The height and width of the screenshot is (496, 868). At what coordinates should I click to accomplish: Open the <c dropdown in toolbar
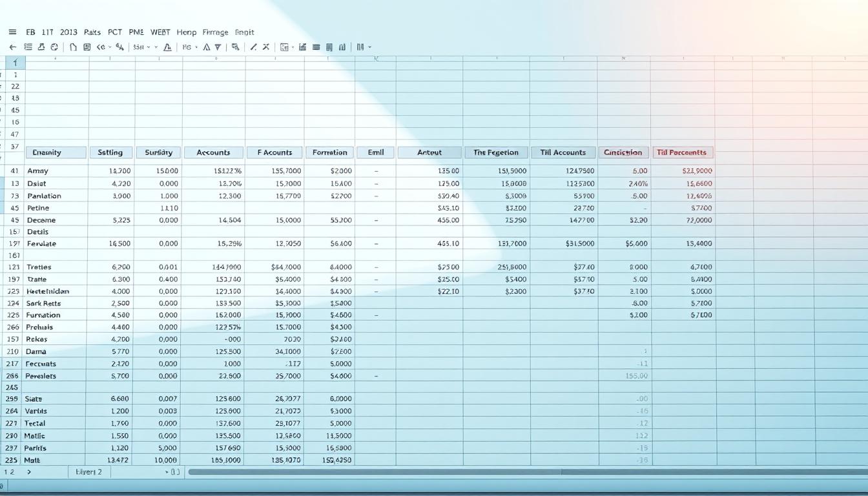[104, 47]
